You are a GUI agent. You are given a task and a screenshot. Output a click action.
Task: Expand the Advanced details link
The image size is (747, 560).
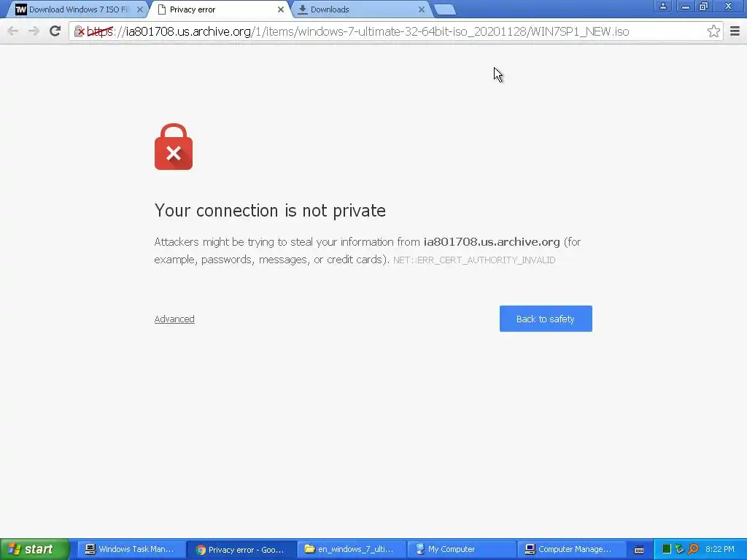pyautogui.click(x=174, y=319)
